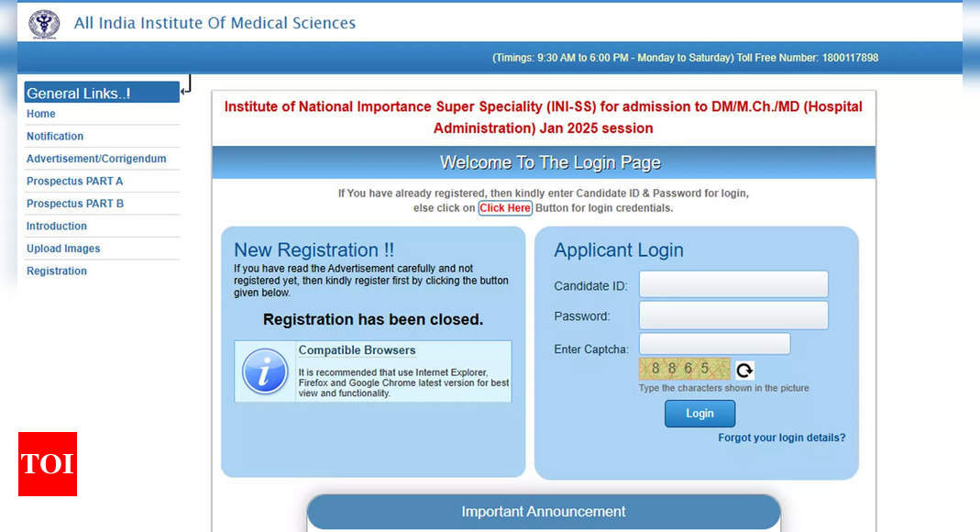Open the Registration link in sidebar

[x=56, y=272]
